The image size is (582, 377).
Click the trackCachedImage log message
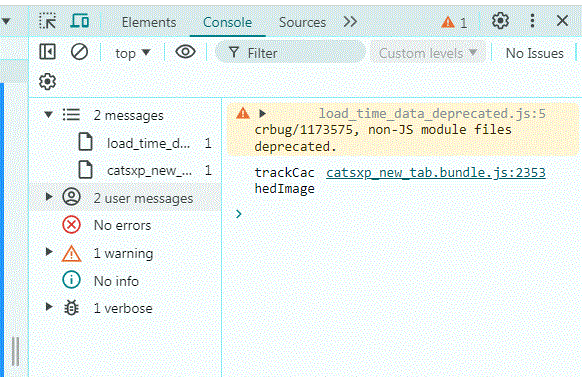(x=284, y=181)
